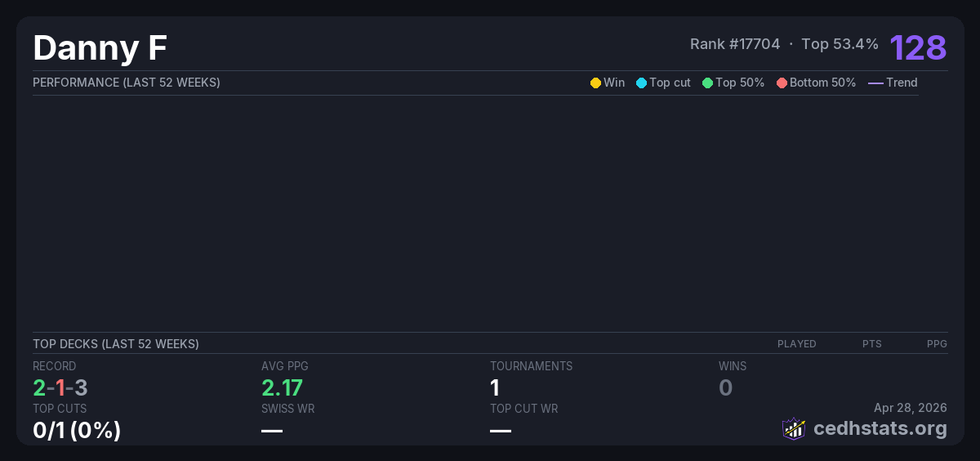Image resolution: width=980 pixels, height=461 pixels.
Task: Click the Rank #17704 text
Action: click(x=735, y=44)
